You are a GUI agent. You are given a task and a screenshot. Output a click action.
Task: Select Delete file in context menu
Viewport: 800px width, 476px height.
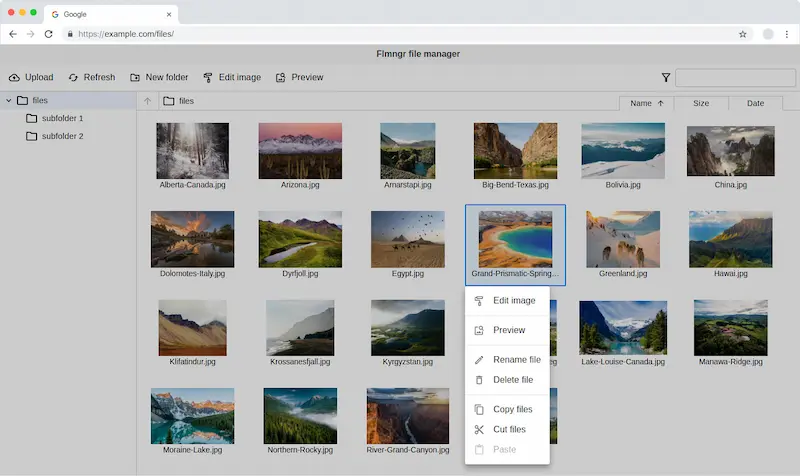pyautogui.click(x=508, y=380)
